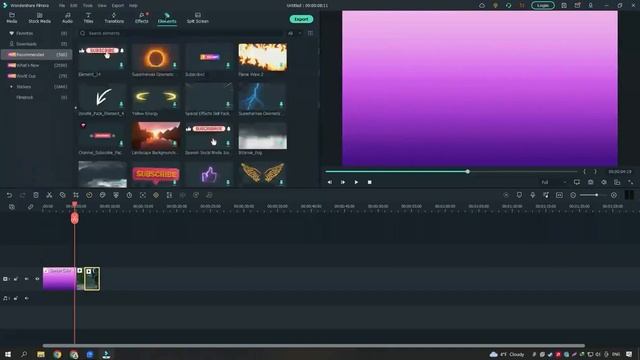Select the white arrow doodle element

(x=102, y=97)
